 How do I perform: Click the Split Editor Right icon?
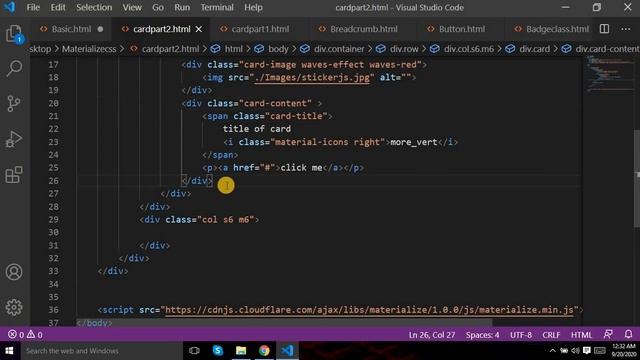point(604,29)
